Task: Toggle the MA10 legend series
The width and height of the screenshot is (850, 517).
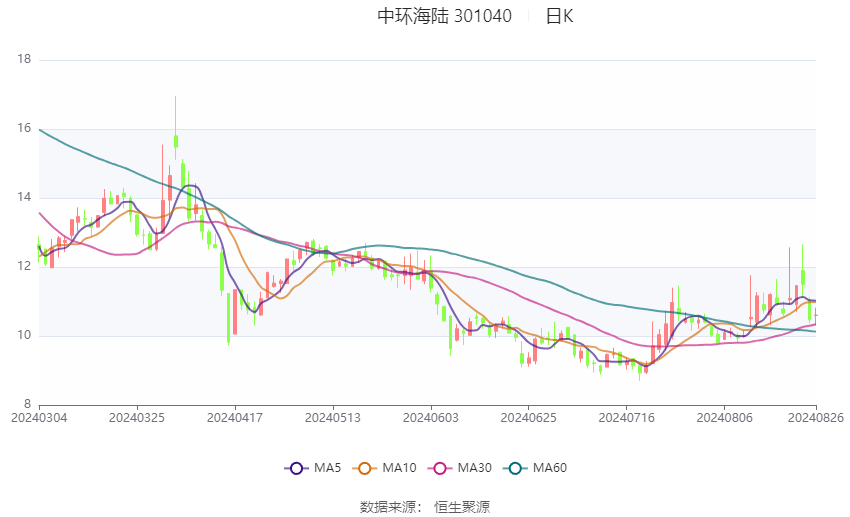Action: click(x=384, y=468)
